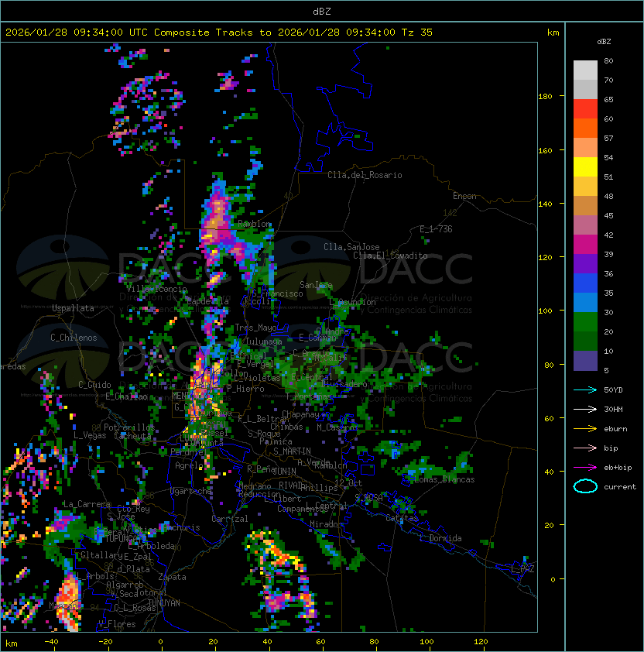
Task: Click the Catitas map label
Action: point(402,519)
